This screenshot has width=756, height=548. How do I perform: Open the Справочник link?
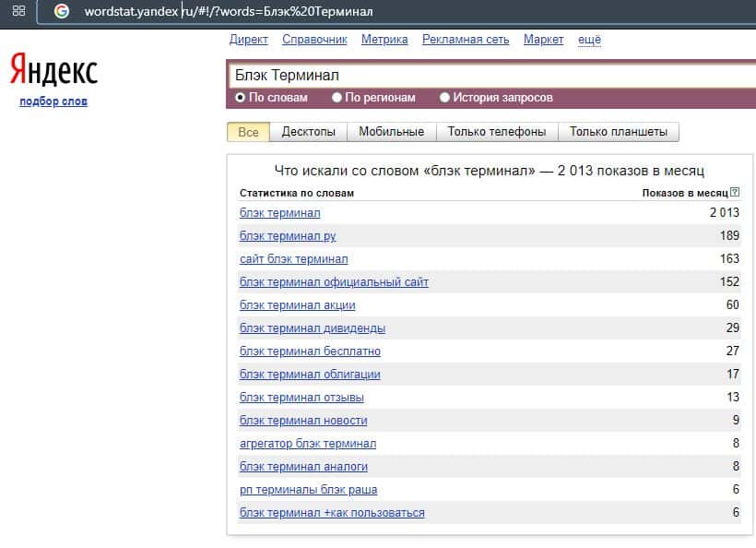pyautogui.click(x=314, y=40)
